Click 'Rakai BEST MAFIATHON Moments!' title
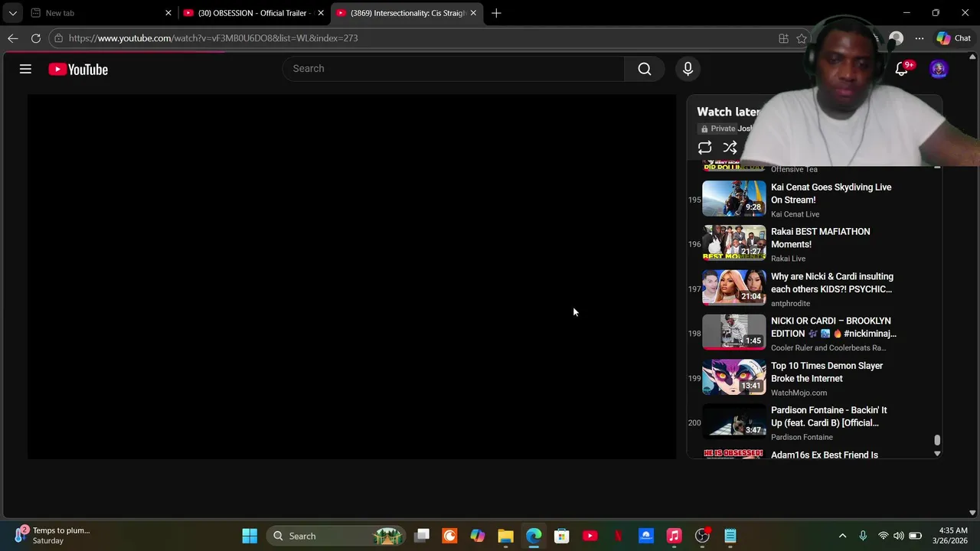This screenshot has width=980, height=551. 820,238
